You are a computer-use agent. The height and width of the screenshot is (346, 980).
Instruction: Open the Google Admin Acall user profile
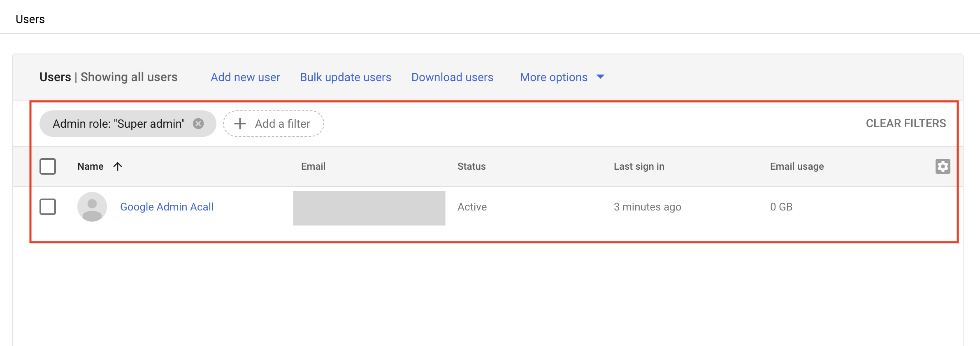pyautogui.click(x=167, y=207)
